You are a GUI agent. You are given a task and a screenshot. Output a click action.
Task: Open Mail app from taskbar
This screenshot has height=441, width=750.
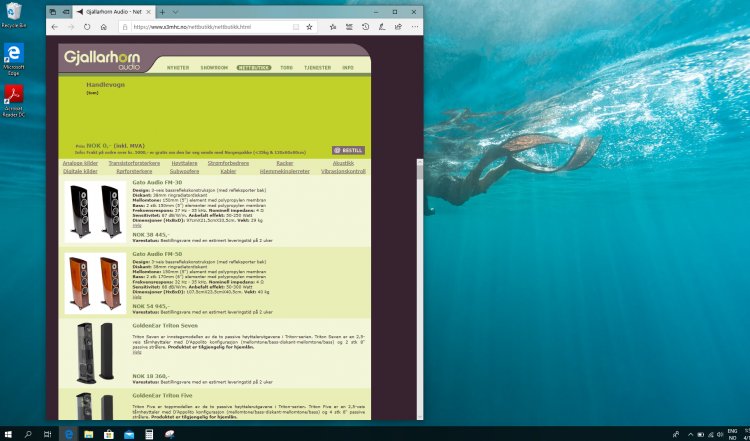tap(129, 434)
